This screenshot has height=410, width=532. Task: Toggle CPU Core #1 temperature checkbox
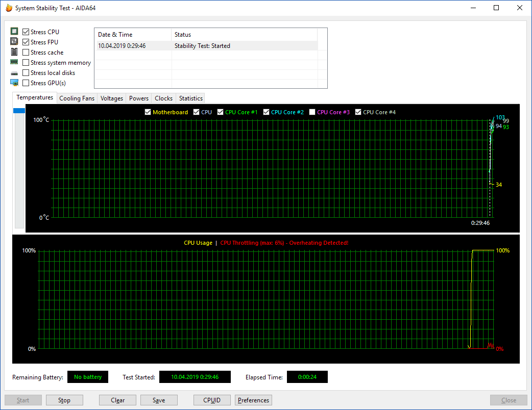point(220,112)
